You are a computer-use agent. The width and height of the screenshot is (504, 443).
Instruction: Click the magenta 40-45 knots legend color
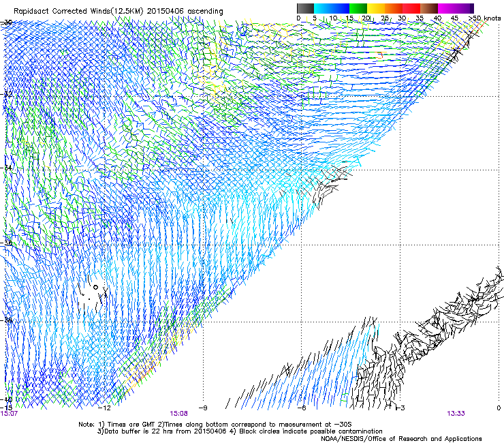(447, 8)
